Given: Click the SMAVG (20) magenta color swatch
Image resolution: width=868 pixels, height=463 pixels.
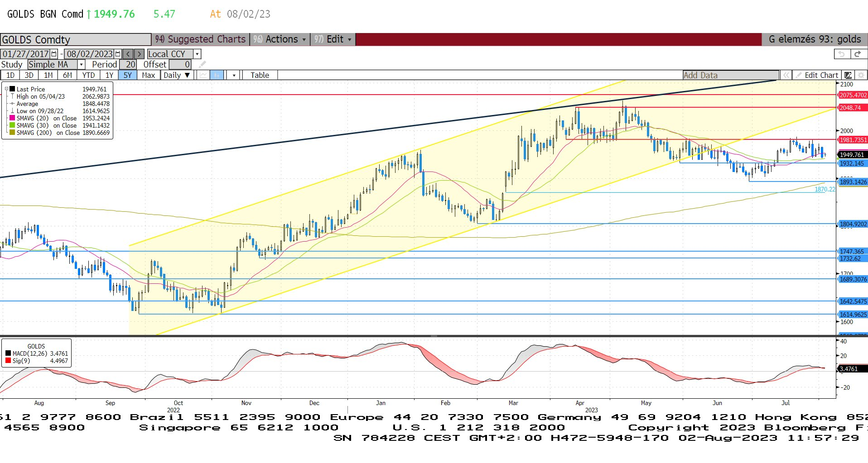Looking at the screenshot, I should pyautogui.click(x=12, y=118).
